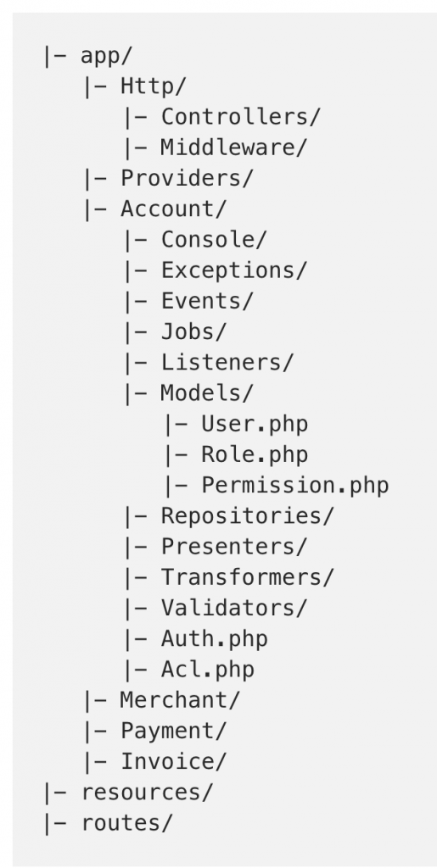437x868 pixels.
Task: Select the app/ root folder
Action: click(x=107, y=57)
